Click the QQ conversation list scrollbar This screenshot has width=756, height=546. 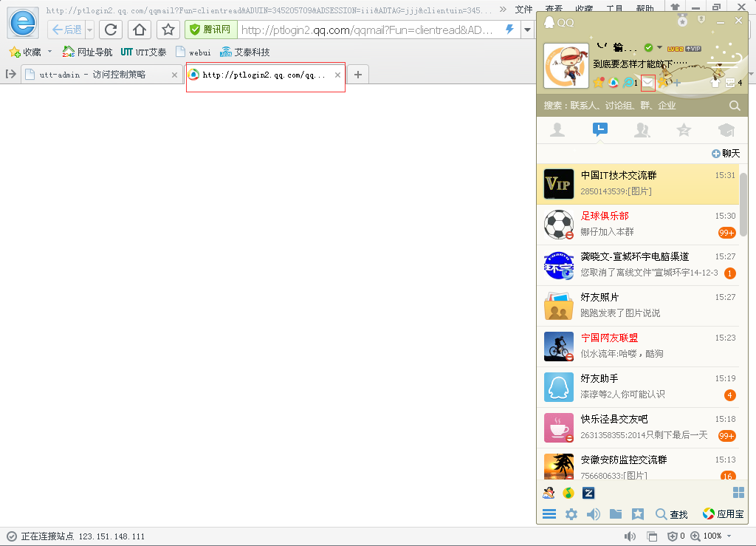pyautogui.click(x=743, y=204)
